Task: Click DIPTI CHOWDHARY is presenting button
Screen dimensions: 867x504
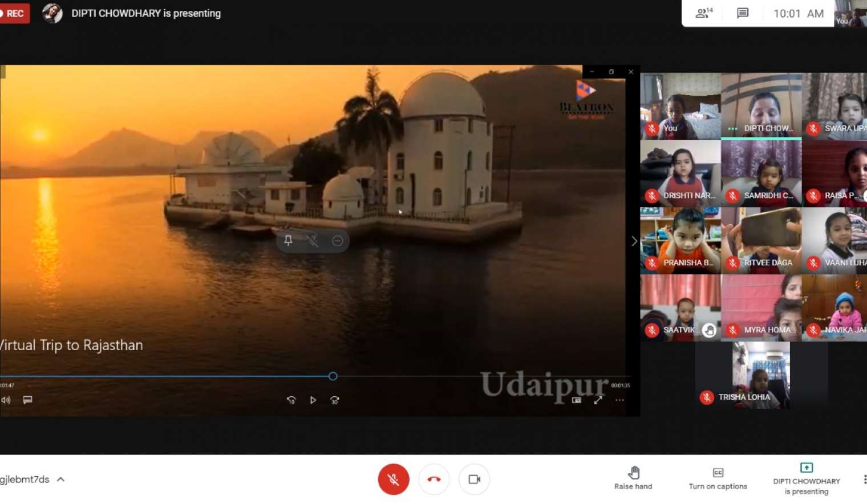Action: tap(806, 479)
